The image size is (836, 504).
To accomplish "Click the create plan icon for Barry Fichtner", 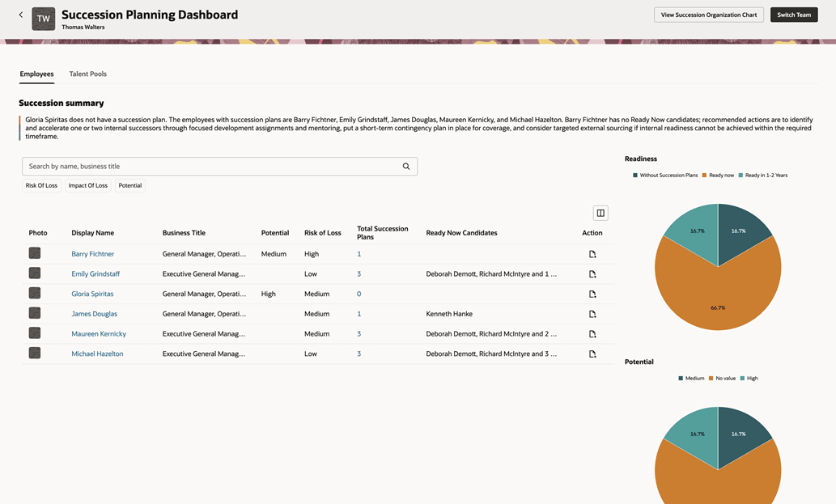I will point(592,253).
